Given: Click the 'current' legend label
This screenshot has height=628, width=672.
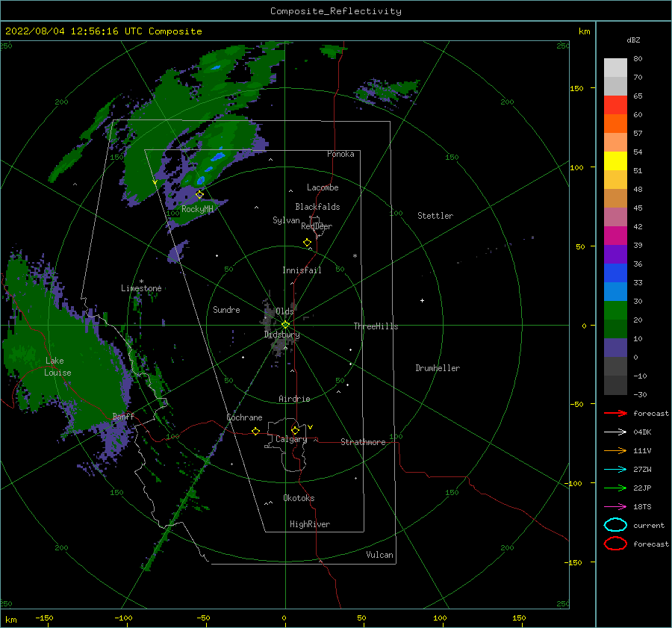Looking at the screenshot, I should [649, 525].
